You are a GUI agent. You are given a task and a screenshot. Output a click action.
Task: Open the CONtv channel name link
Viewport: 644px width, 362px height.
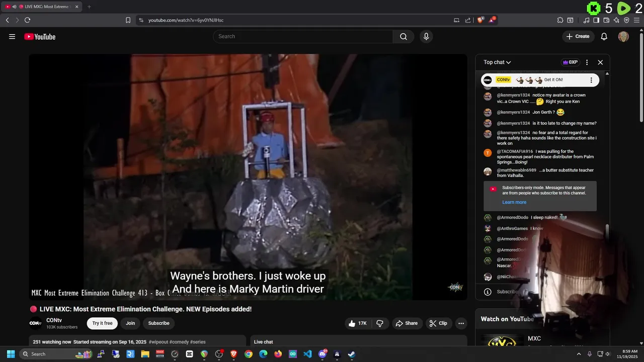pyautogui.click(x=54, y=320)
